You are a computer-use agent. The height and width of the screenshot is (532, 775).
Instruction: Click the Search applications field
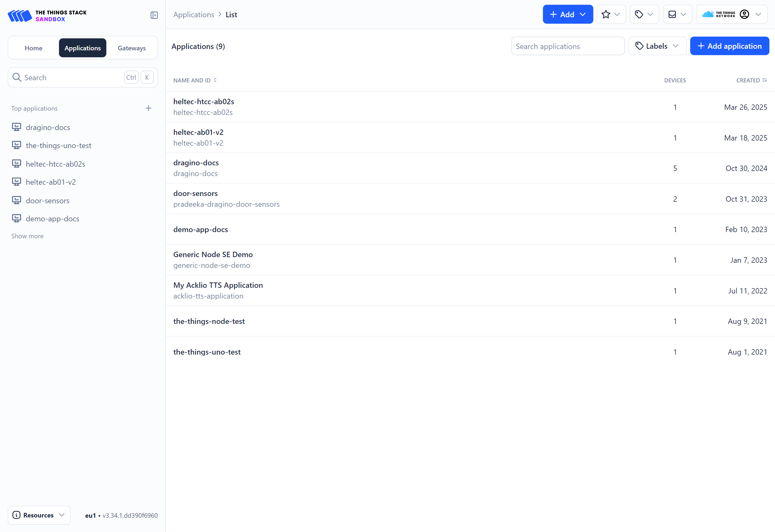(x=568, y=46)
